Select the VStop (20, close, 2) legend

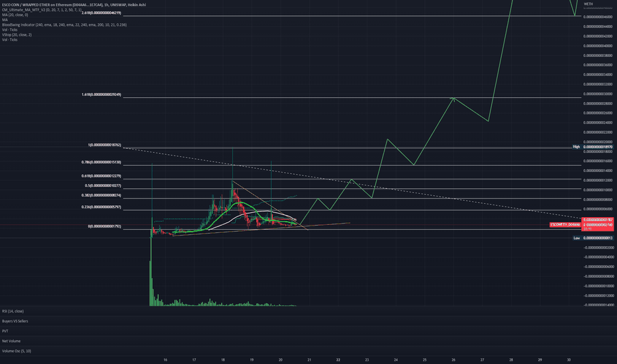coord(17,34)
